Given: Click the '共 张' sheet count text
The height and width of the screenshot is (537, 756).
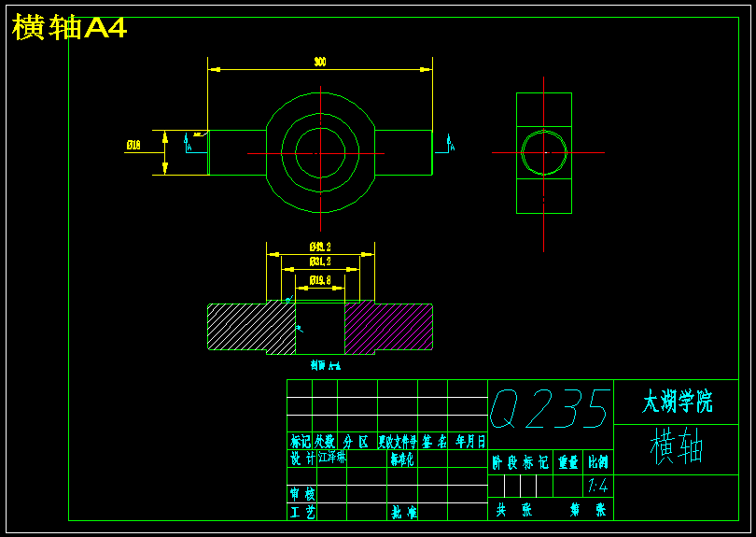Looking at the screenshot, I should tap(514, 510).
